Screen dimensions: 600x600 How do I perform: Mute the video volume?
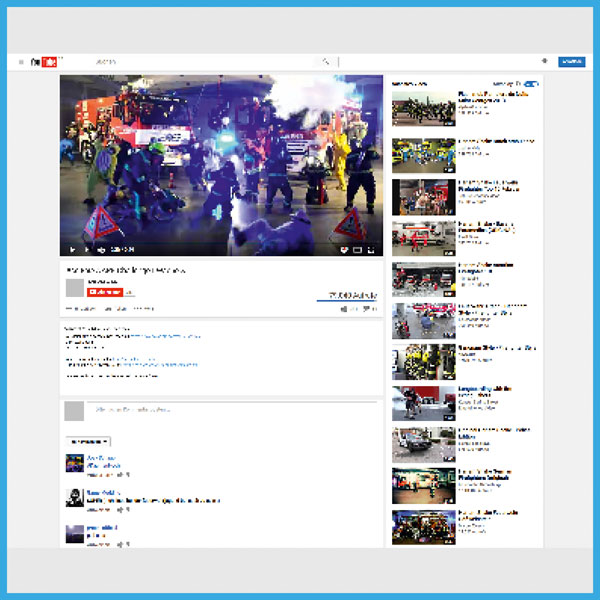click(x=101, y=249)
